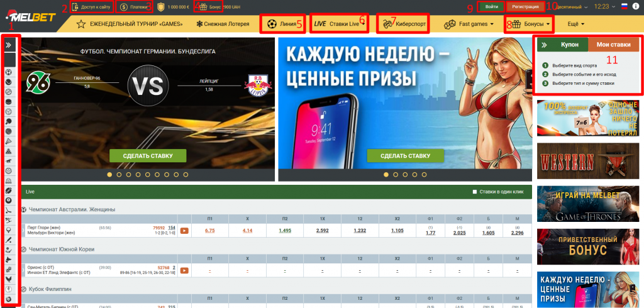Viewport: 644px width, 308px height.
Task: Open the Приветственный бонус banner
Action: pos(588,247)
